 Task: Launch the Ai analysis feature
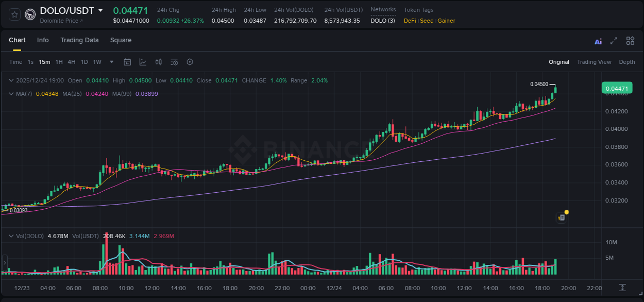598,41
